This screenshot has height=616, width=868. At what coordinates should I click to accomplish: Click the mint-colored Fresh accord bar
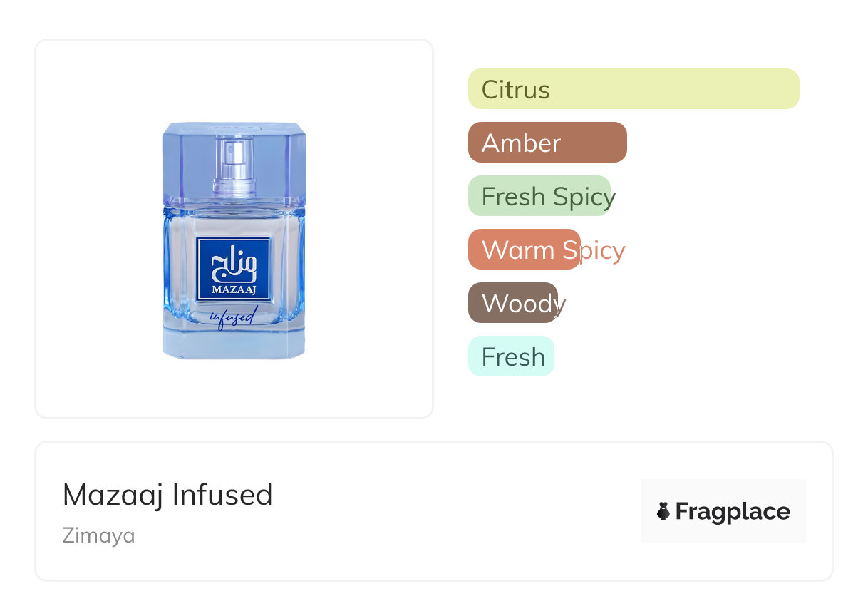pos(511,356)
